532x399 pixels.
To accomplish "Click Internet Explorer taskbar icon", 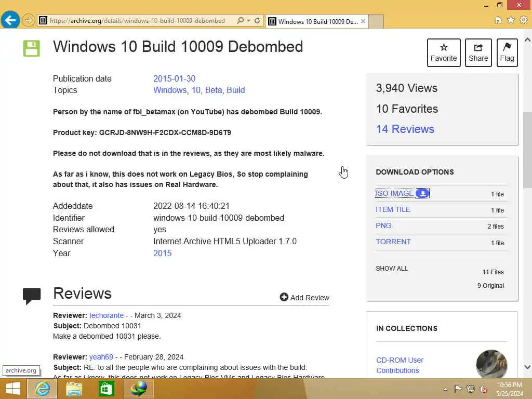I will (x=42, y=389).
